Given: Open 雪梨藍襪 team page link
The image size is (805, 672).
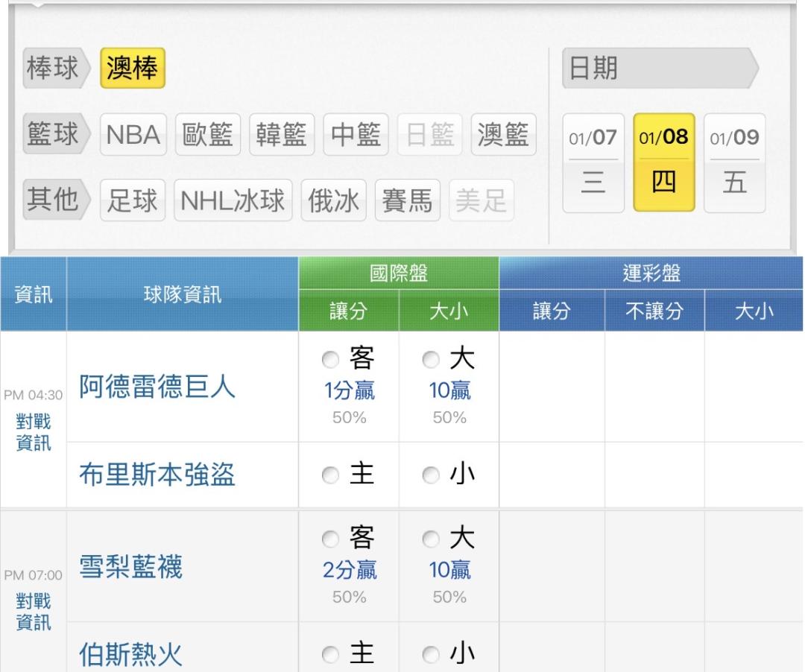Looking at the screenshot, I should (x=131, y=569).
